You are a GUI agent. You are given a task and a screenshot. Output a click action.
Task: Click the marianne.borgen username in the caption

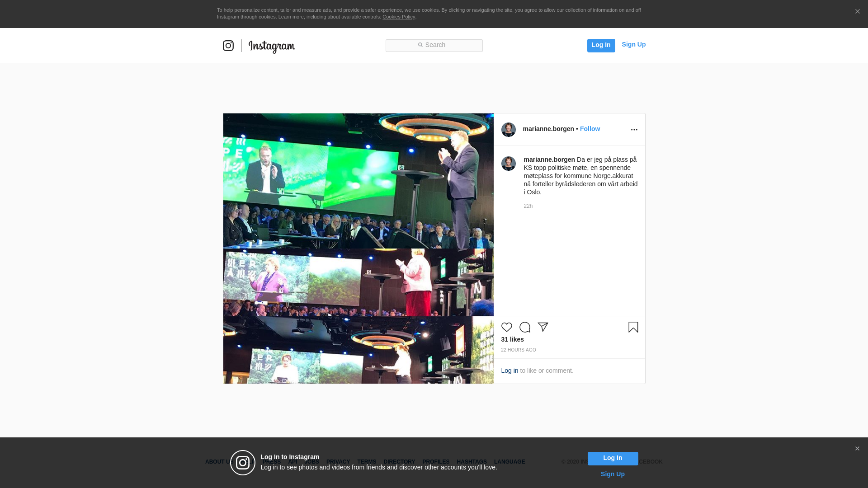(549, 160)
